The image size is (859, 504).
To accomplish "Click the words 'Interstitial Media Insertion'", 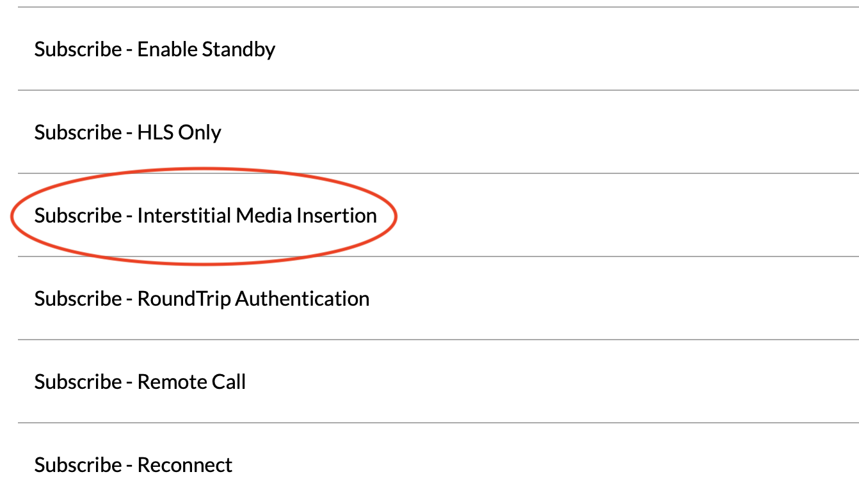I will click(x=257, y=216).
